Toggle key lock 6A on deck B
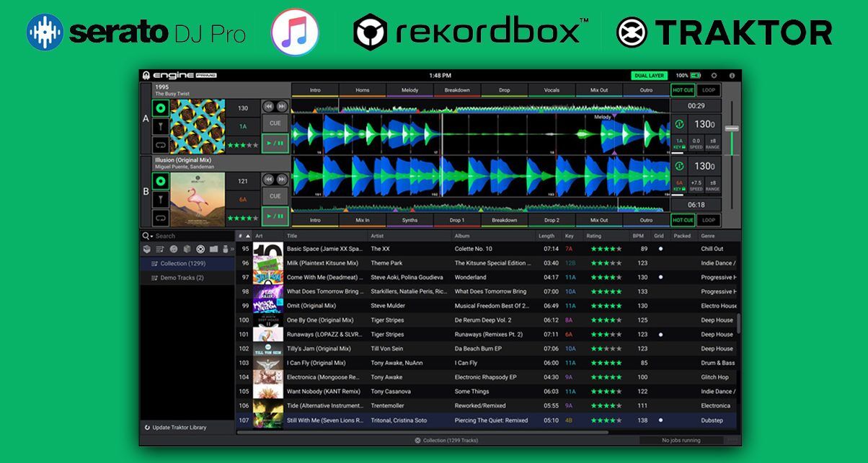This screenshot has height=463, width=868. tap(679, 186)
